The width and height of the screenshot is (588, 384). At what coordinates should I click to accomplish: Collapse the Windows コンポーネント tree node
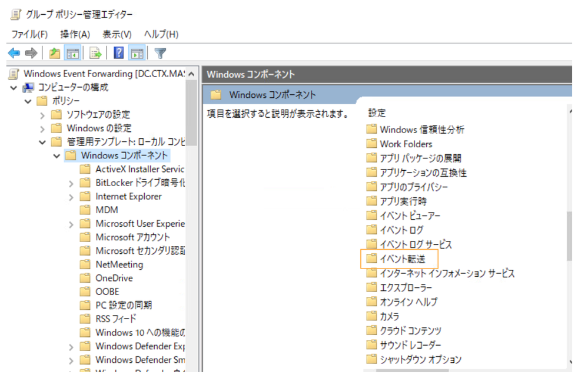[x=57, y=155]
